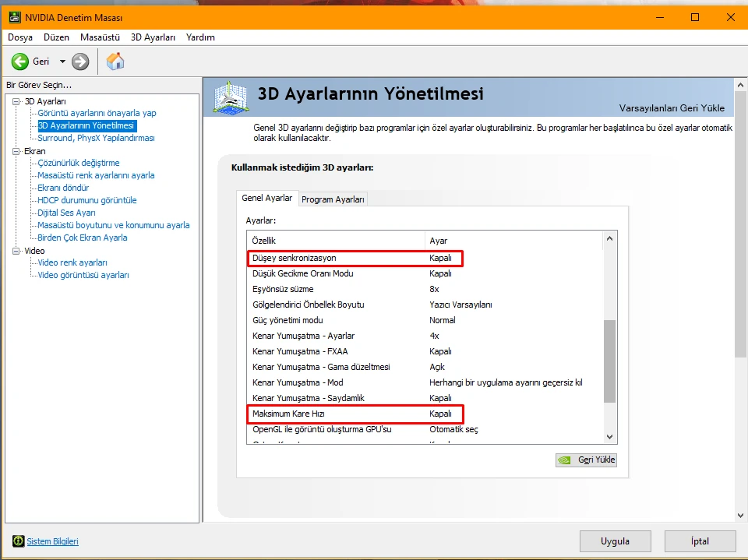The height and width of the screenshot is (560, 748).
Task: Click the Normal value for Güç yönetimi
Action: point(443,320)
